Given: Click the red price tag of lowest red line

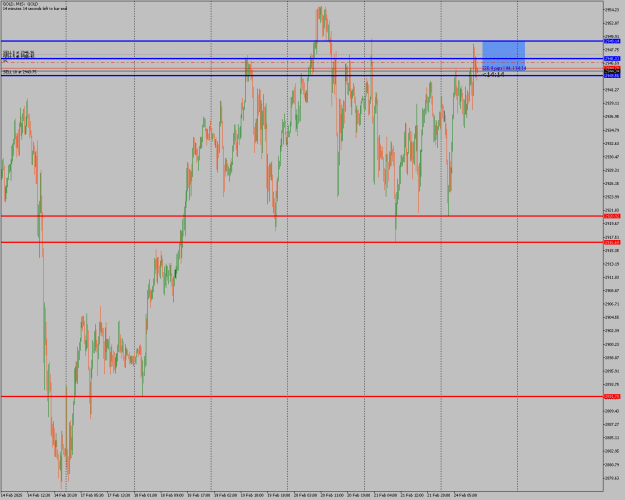Looking at the screenshot, I should [613, 396].
